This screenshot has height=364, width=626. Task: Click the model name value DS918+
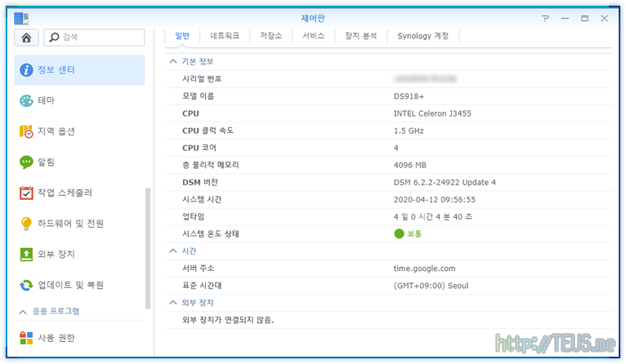point(409,96)
